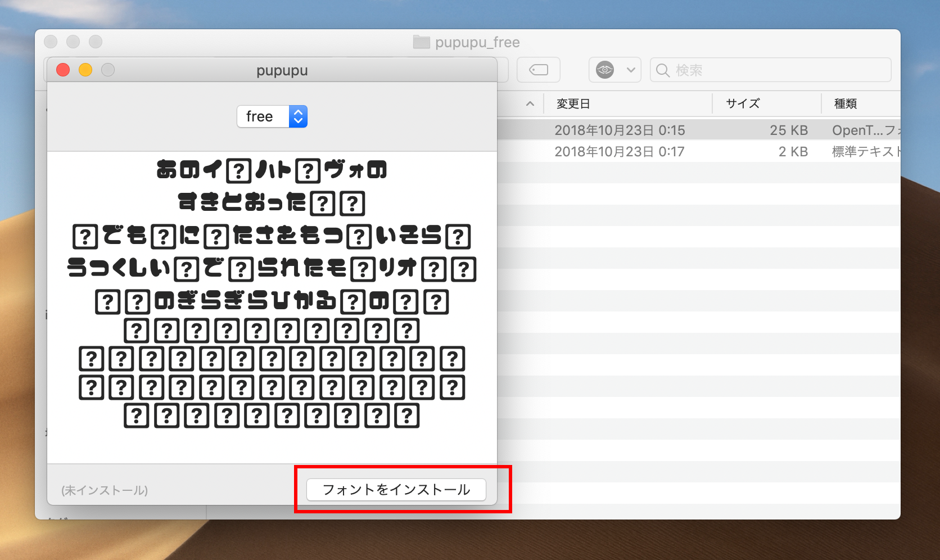The height and width of the screenshot is (560, 940).
Task: Click the 検索 search field in Finder
Action: [771, 70]
